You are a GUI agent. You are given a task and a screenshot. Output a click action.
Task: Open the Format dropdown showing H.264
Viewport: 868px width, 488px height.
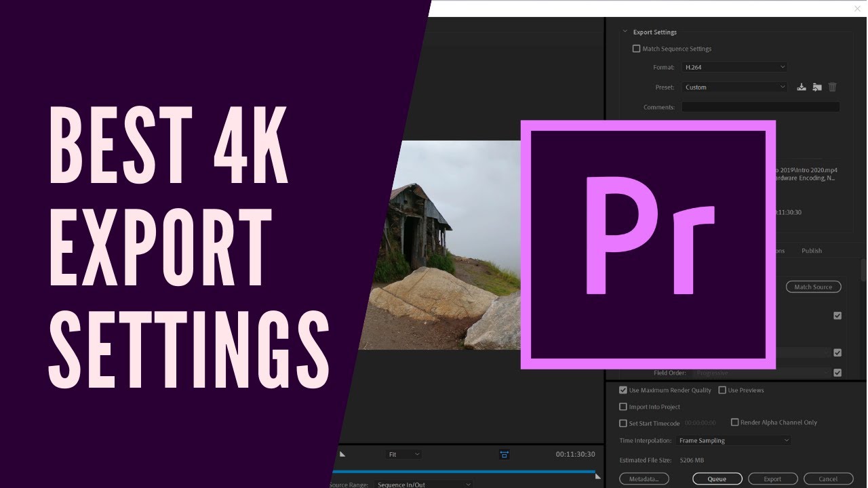[734, 67]
